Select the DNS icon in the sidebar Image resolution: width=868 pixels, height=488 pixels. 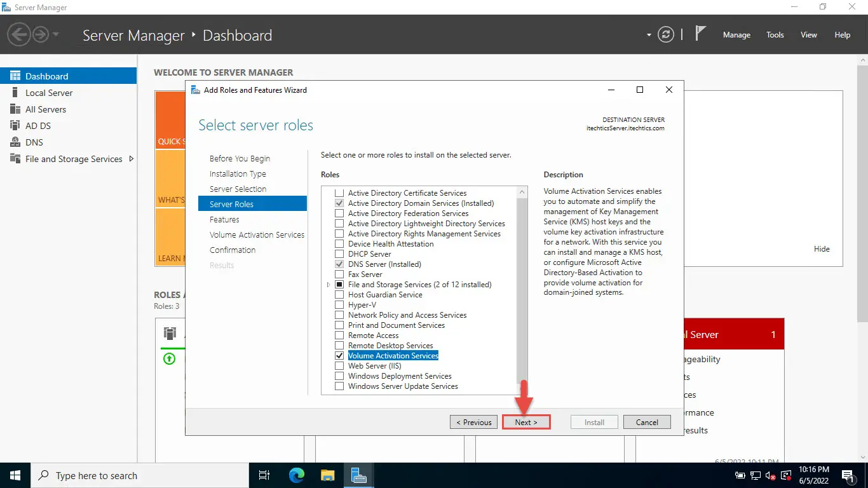(x=15, y=142)
